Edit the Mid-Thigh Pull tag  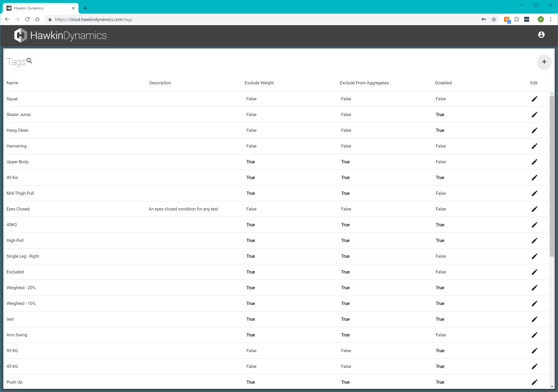(534, 193)
